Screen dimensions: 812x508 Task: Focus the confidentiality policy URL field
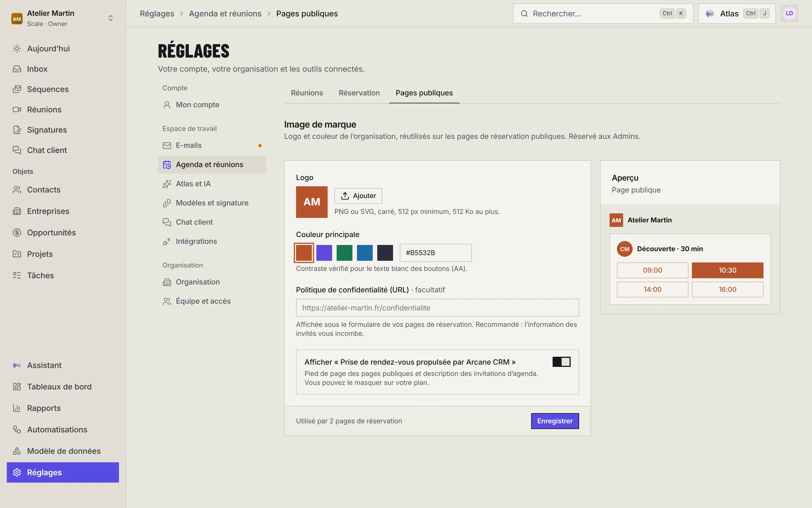[437, 308]
